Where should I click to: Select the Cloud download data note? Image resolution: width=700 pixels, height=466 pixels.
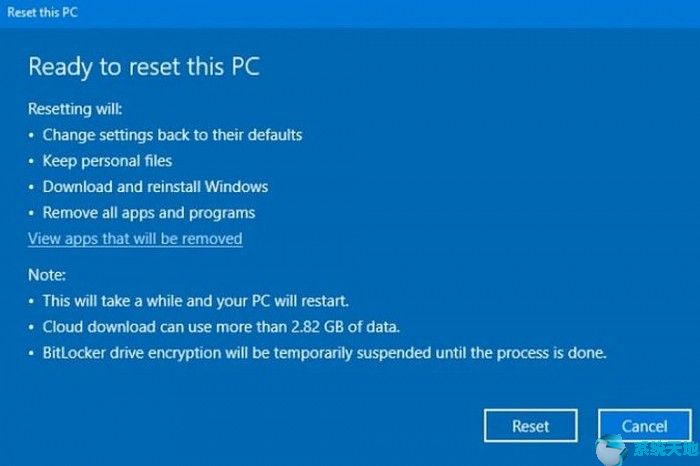click(x=221, y=327)
